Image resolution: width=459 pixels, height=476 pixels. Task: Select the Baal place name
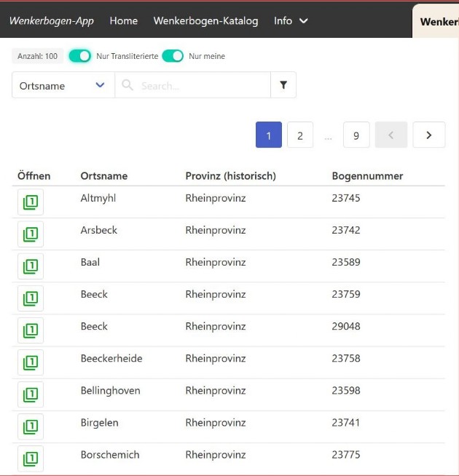pos(90,262)
